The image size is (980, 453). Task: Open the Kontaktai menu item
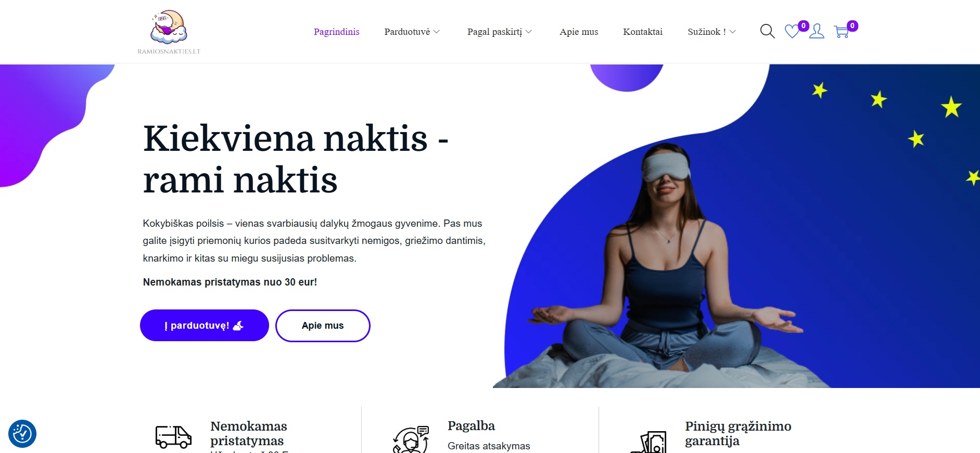point(643,32)
